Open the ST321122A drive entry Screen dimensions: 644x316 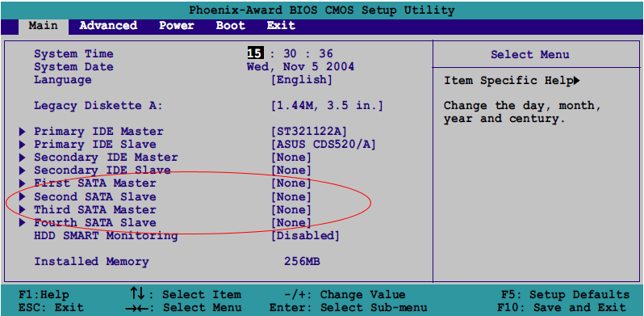[309, 132]
